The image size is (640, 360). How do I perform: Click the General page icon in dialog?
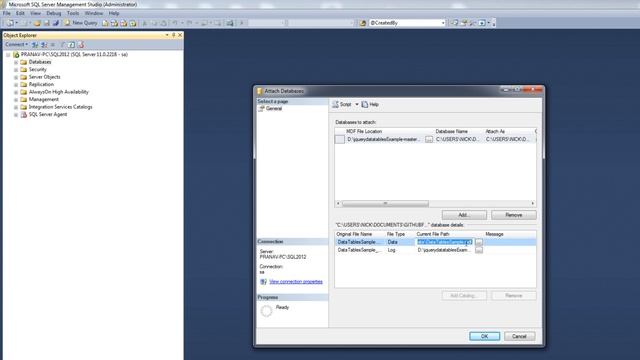tap(261, 109)
